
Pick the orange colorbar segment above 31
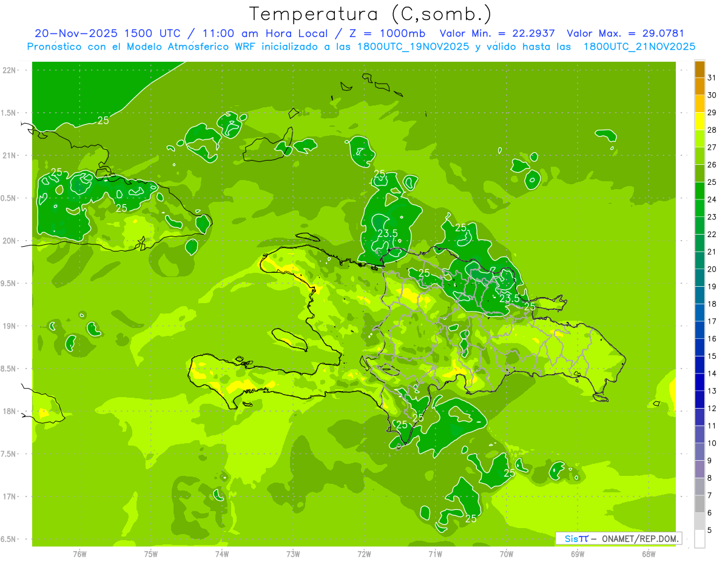click(699, 69)
